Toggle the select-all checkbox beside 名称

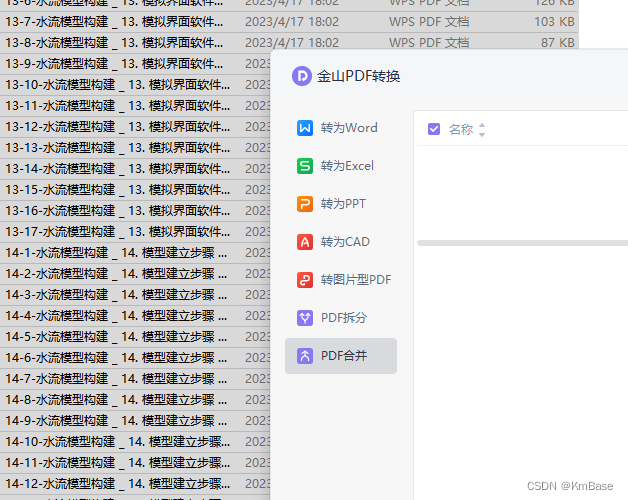[x=434, y=129]
